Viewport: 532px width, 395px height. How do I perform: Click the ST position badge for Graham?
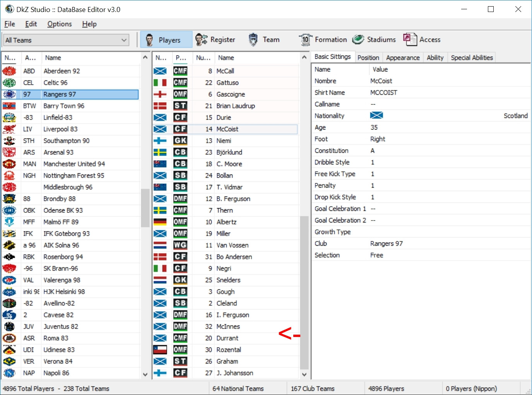click(x=180, y=361)
